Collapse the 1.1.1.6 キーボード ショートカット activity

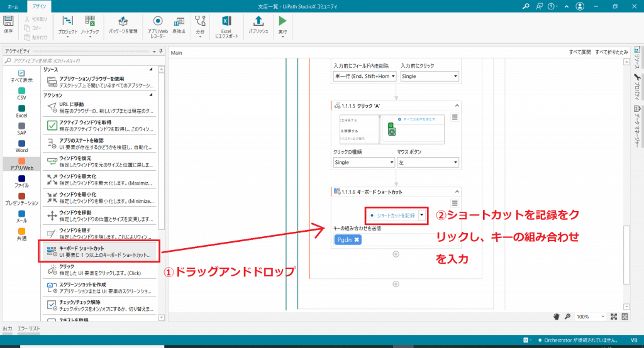457,191
